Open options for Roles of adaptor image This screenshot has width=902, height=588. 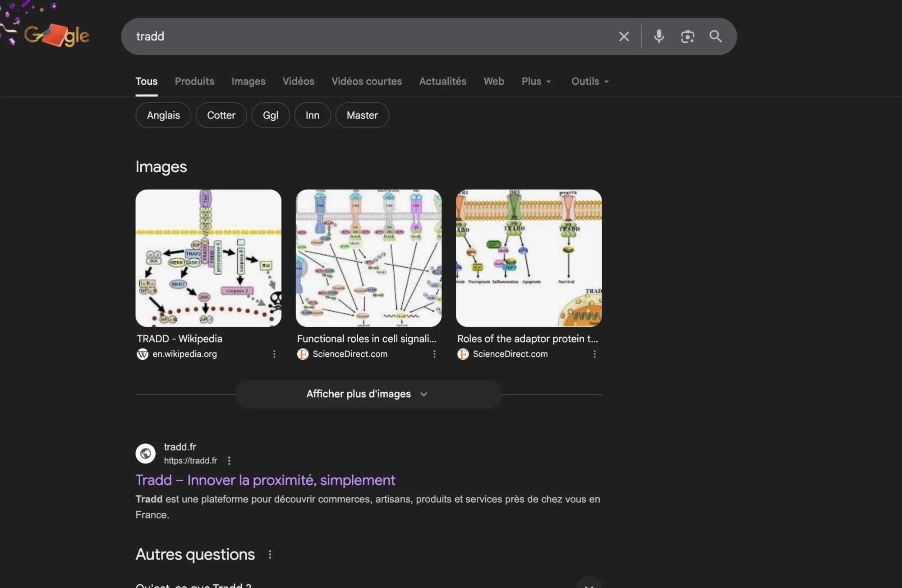[x=594, y=354]
